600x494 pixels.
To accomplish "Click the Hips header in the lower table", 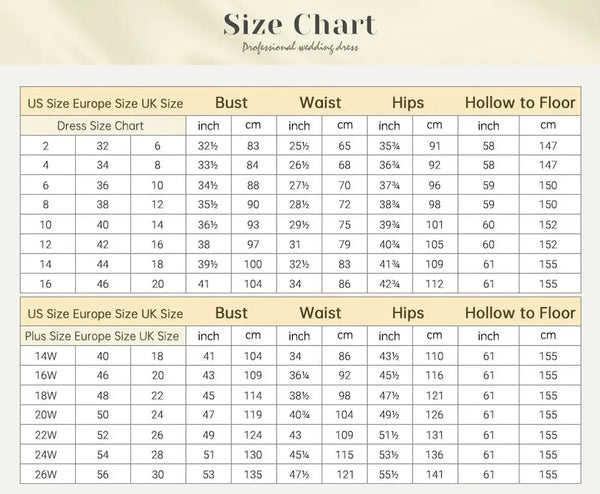I will coord(408,313).
